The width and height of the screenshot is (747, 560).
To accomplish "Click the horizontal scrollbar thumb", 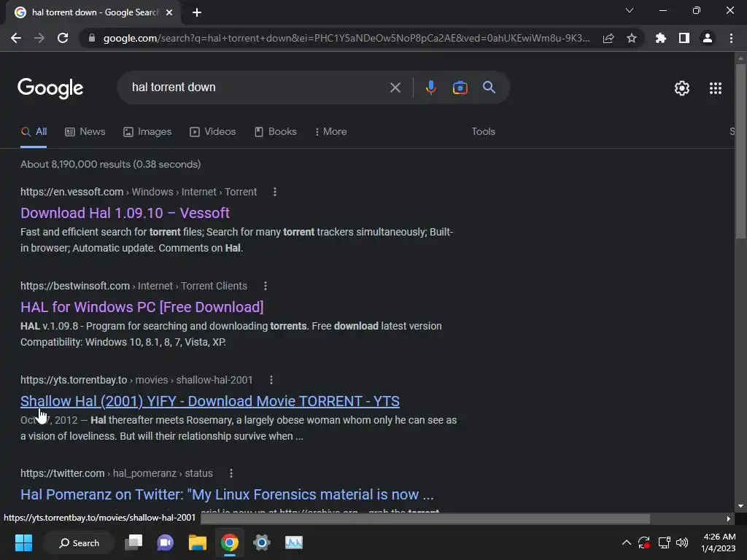I will 425,518.
